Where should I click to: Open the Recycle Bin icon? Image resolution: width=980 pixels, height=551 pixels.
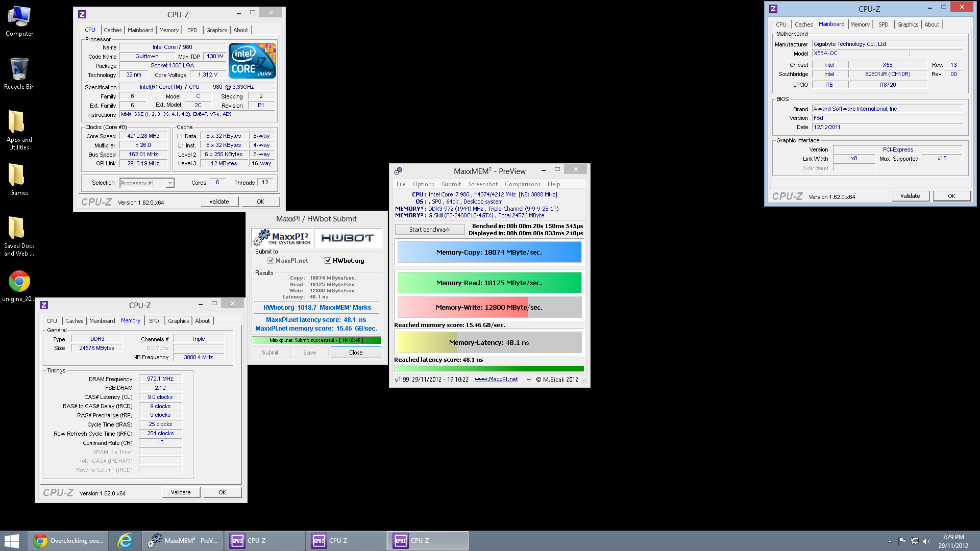[x=19, y=73]
